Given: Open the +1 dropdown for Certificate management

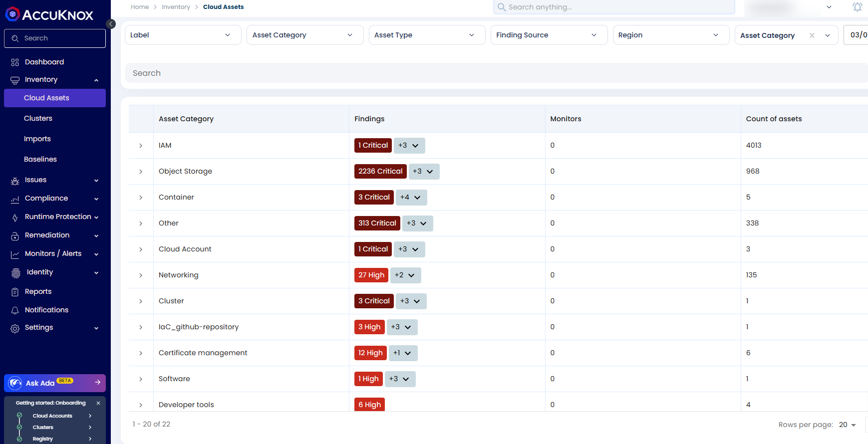Looking at the screenshot, I should click(403, 353).
